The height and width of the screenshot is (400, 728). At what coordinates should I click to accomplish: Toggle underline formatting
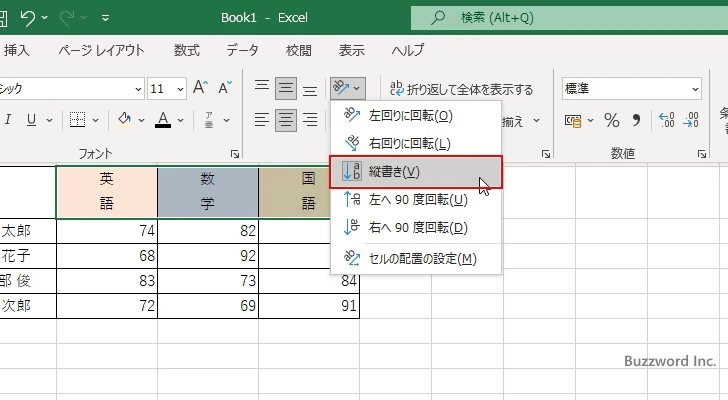click(31, 120)
